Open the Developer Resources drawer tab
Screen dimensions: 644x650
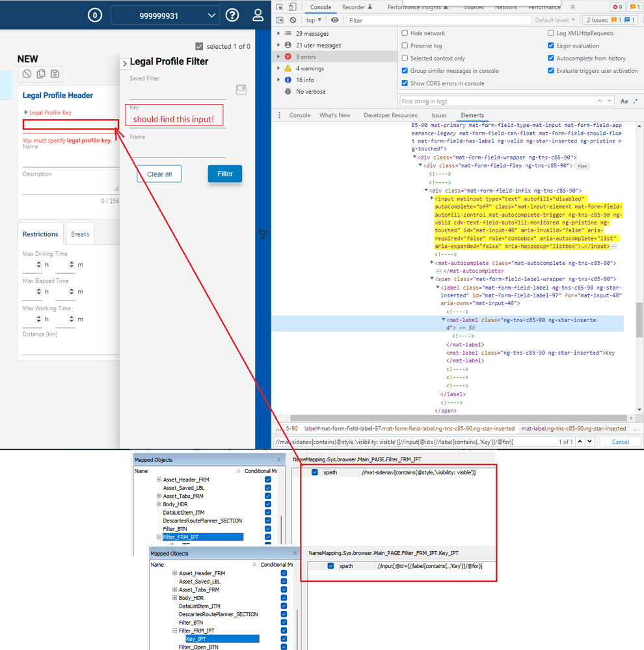[390, 115]
